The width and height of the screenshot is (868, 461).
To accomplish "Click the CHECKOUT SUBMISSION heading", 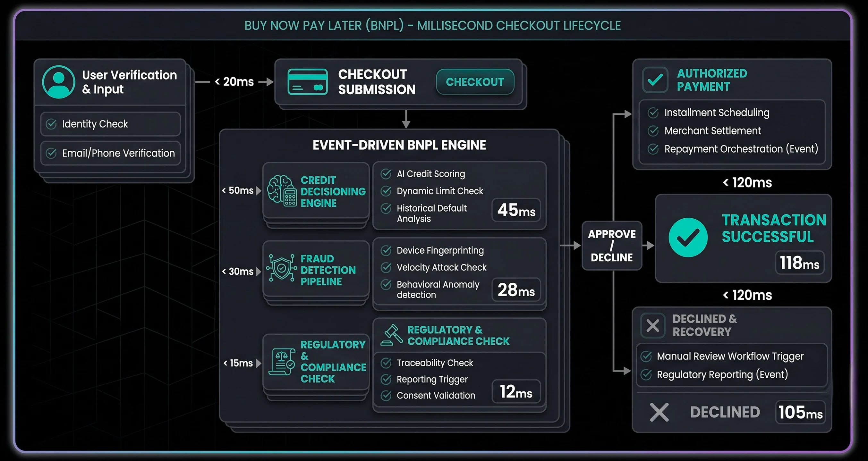I will tap(377, 82).
